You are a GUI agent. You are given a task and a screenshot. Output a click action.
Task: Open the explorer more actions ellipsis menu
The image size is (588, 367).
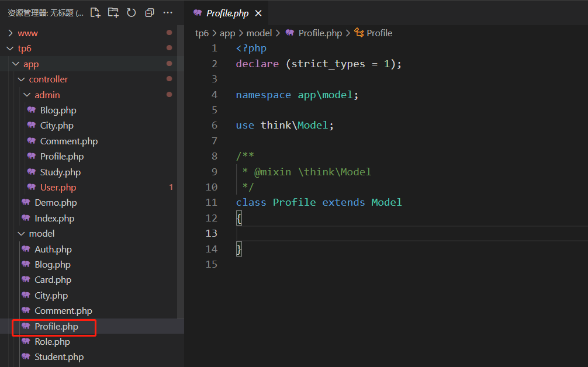click(168, 13)
